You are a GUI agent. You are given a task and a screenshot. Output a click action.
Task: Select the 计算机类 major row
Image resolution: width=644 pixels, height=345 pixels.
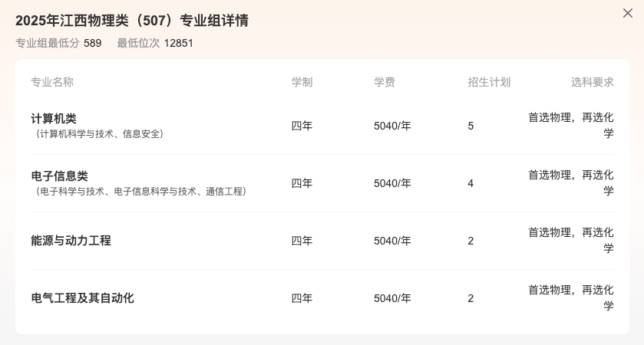[322, 126]
